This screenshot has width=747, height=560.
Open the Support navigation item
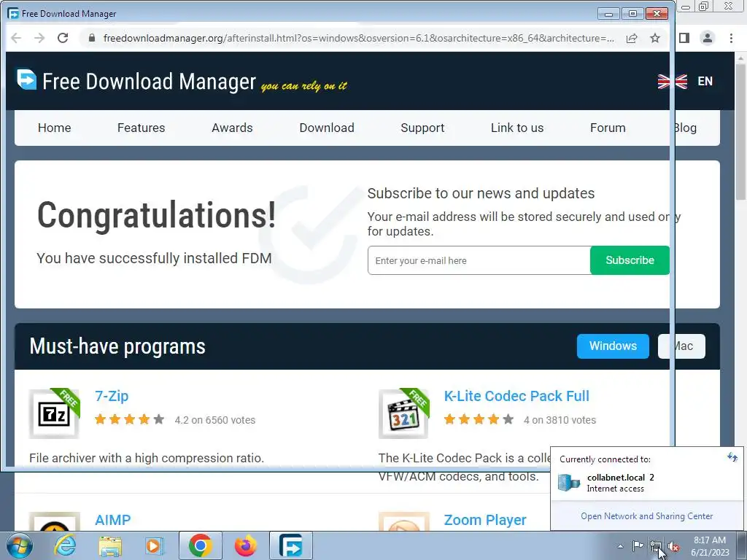click(422, 128)
